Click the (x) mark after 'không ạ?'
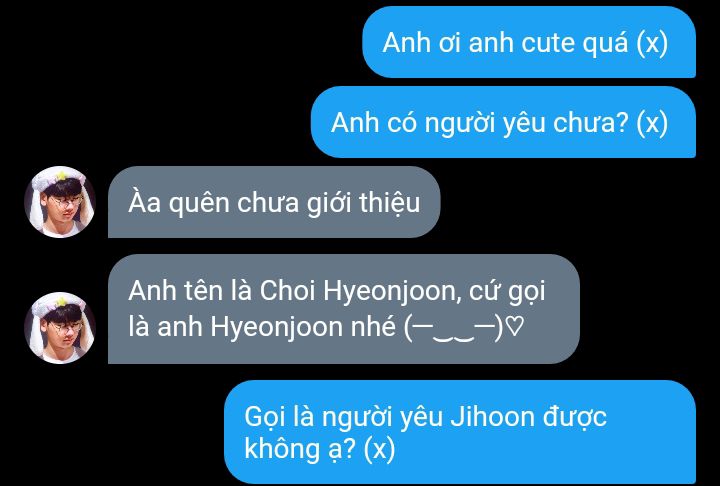Viewport: 720px width, 486px height. (379, 449)
